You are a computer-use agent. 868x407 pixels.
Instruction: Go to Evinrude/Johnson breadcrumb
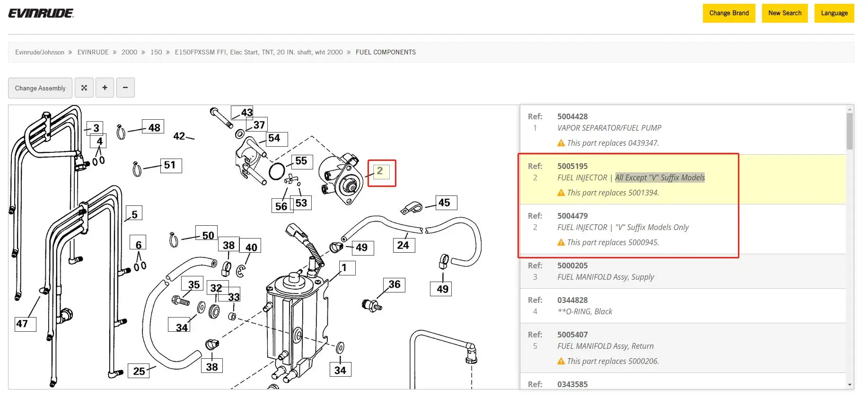pos(40,52)
